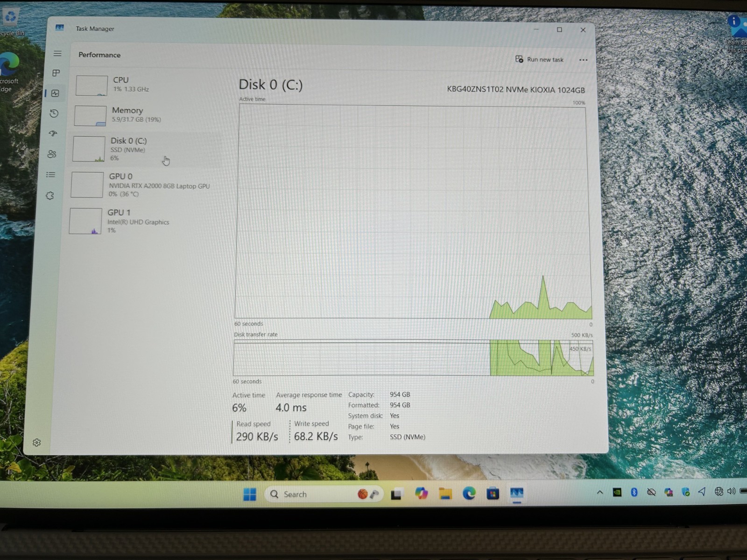Open the Windows Start menu
Screen dimensions: 747x560
[x=250, y=494]
